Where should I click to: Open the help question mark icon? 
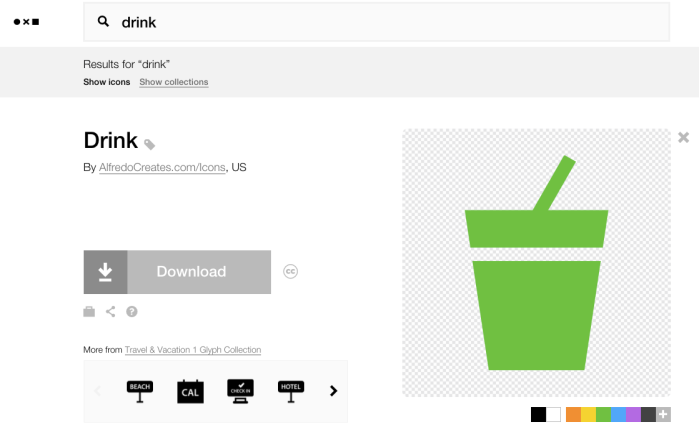[132, 312]
